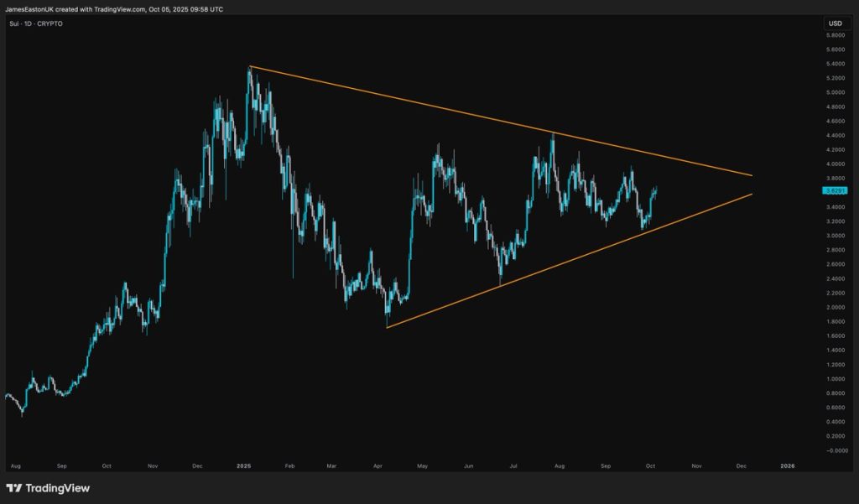859x504 pixels.
Task: Click the candlestick peak near January 2025
Action: point(249,70)
